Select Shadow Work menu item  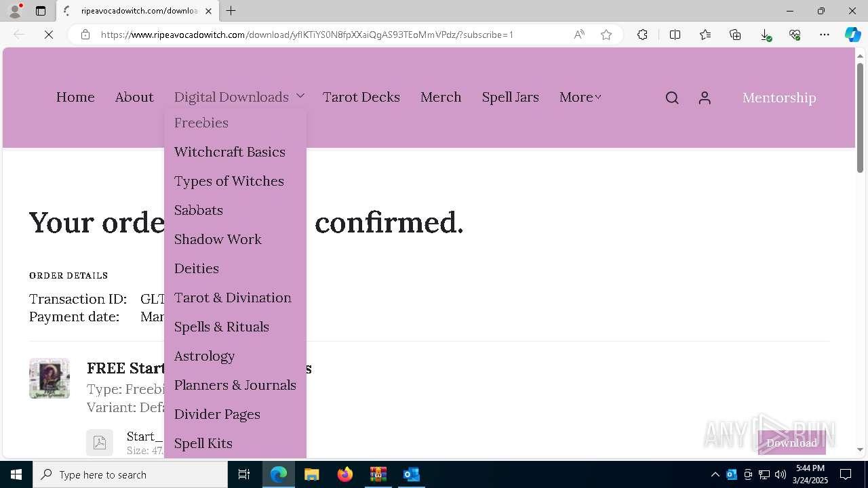(218, 239)
